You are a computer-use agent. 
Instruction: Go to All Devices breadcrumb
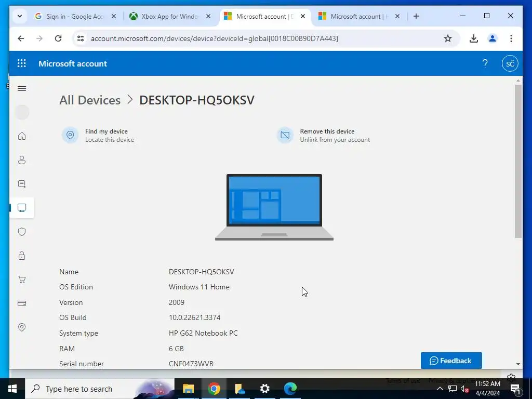[x=90, y=100]
